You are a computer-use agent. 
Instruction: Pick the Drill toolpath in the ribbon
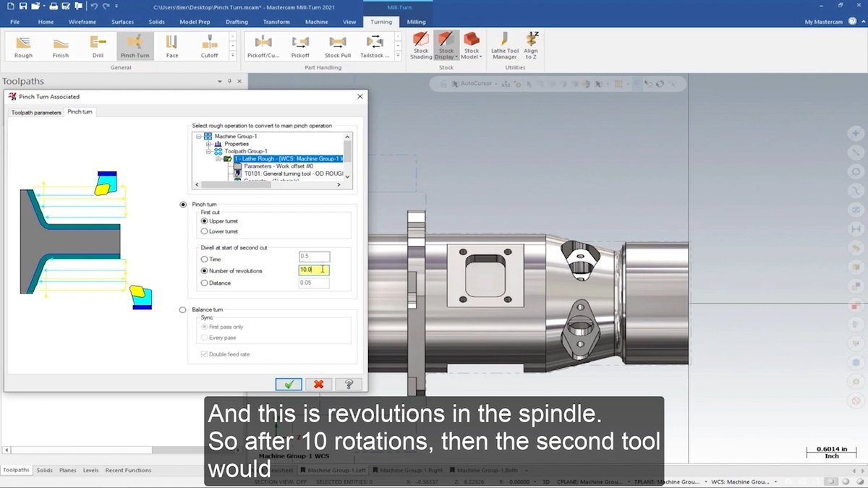click(x=98, y=46)
